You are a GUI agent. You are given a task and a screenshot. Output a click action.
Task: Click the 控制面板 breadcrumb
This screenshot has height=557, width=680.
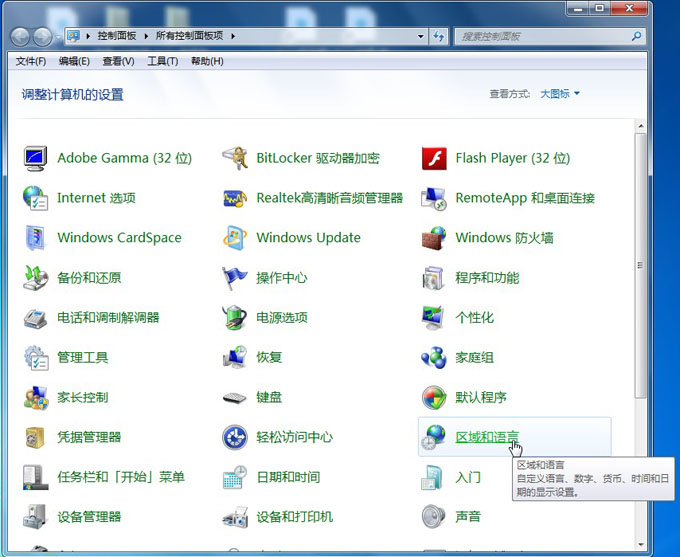point(117,36)
